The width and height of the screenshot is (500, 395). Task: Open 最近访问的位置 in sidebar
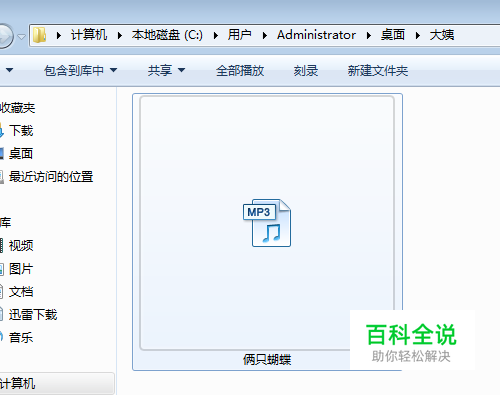[x=51, y=176]
